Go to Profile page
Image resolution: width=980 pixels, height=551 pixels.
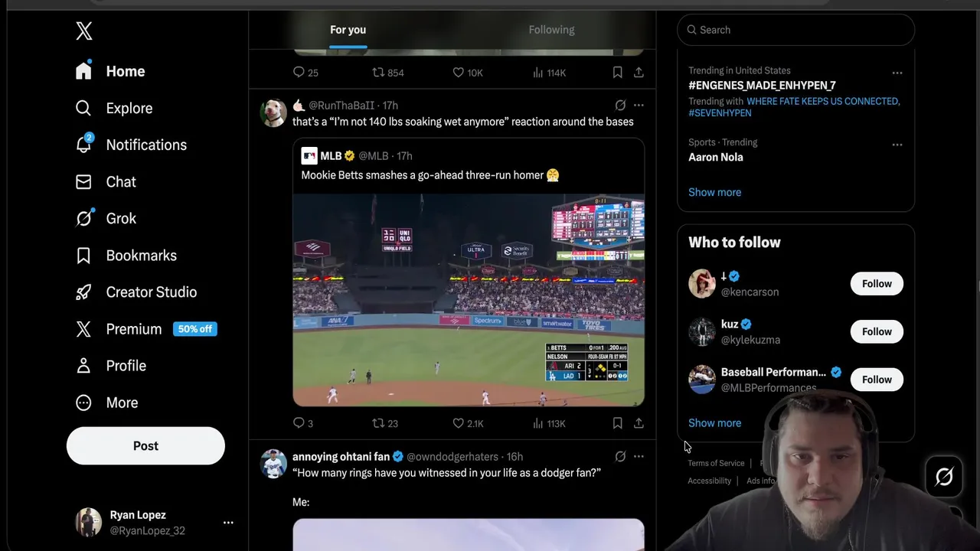coord(111,366)
